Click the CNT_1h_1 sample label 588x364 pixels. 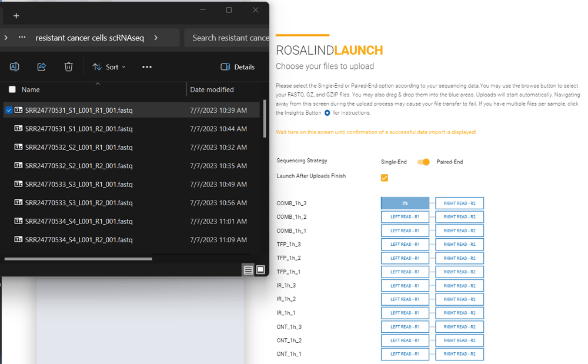click(289, 354)
